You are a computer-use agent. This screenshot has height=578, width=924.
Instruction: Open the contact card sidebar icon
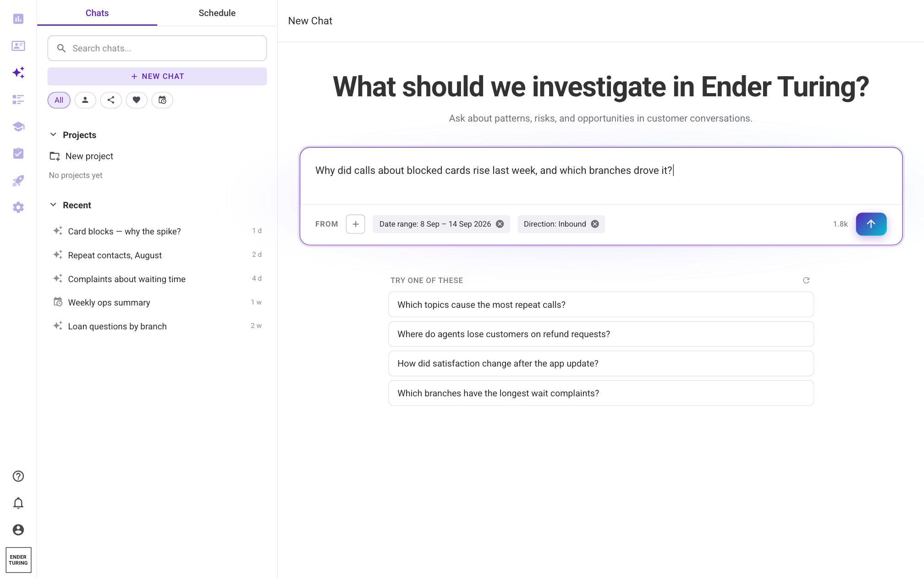click(18, 46)
